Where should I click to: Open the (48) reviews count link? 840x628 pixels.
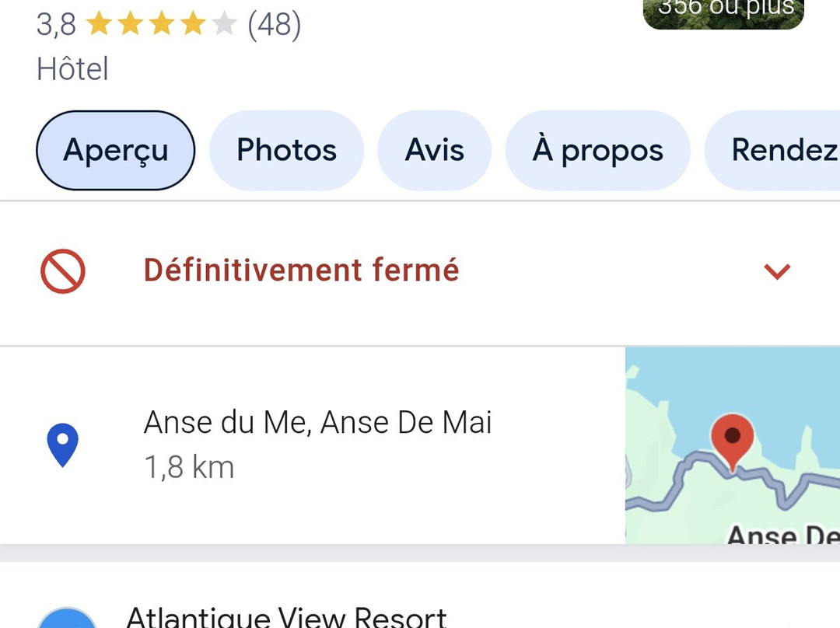tap(274, 26)
